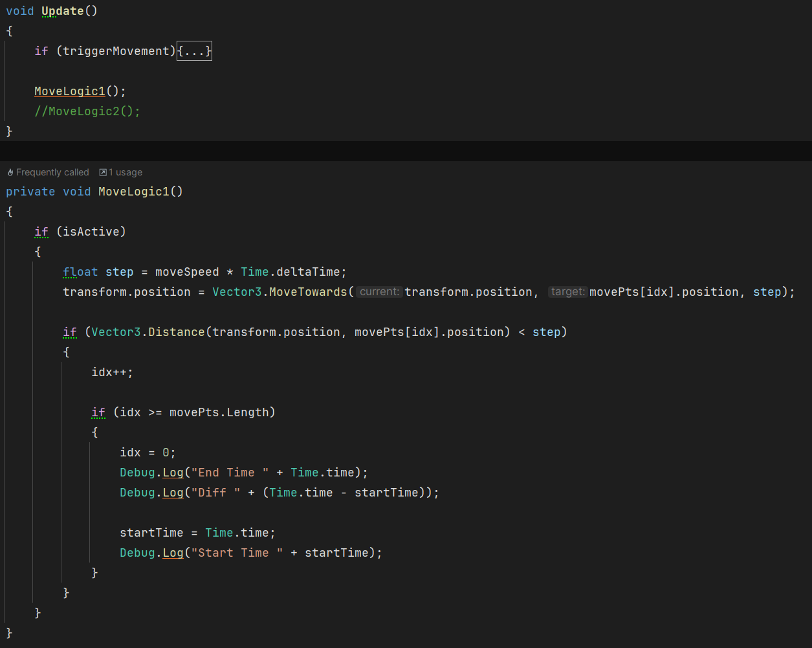Click the target: inlay parameter hint
Image resolution: width=812 pixels, height=648 pixels.
tap(568, 291)
